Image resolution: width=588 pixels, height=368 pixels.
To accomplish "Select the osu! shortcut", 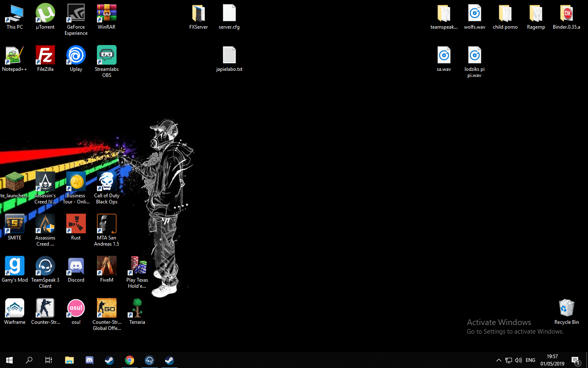I will (76, 312).
